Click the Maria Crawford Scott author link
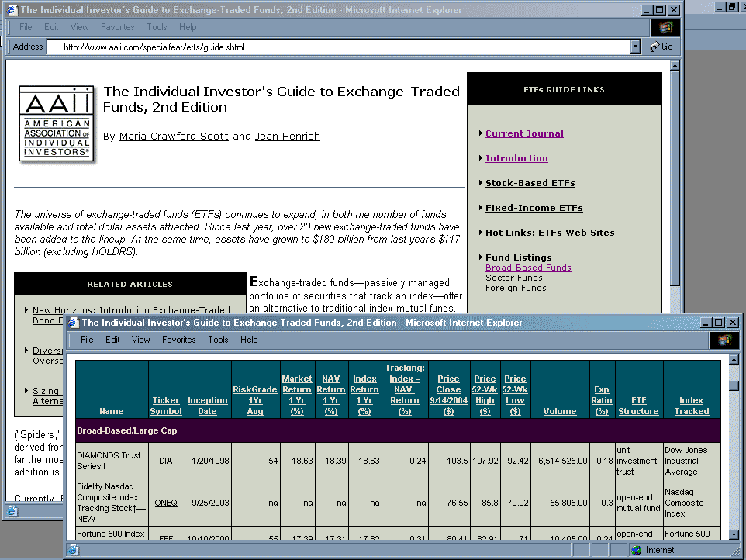Screen dimensions: 746x560 (x=174, y=137)
